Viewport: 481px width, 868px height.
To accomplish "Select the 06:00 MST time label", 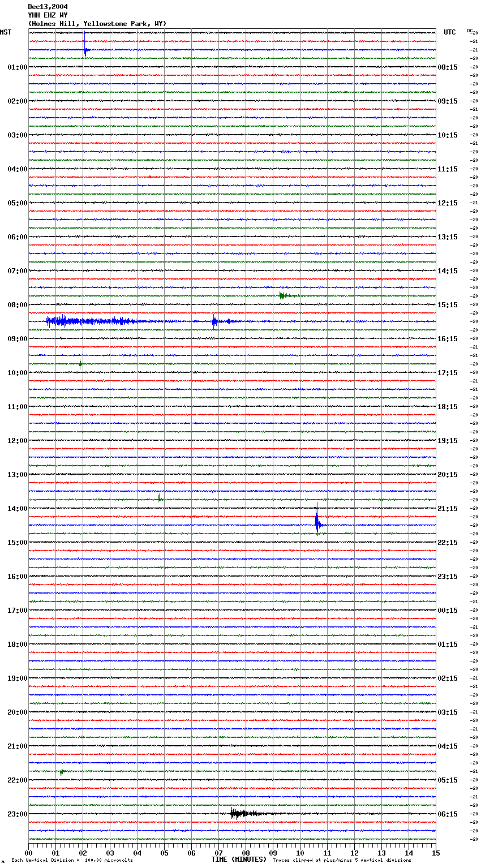I will click(x=18, y=237).
